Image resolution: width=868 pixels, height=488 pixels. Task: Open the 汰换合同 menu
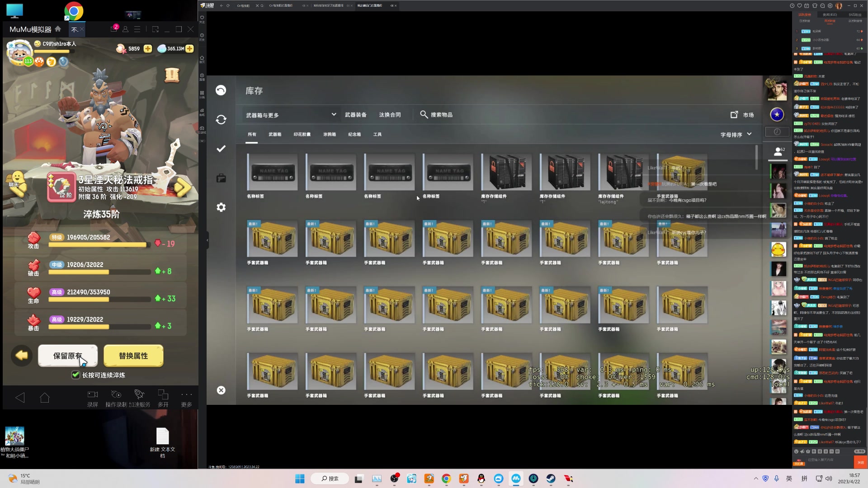pos(390,115)
